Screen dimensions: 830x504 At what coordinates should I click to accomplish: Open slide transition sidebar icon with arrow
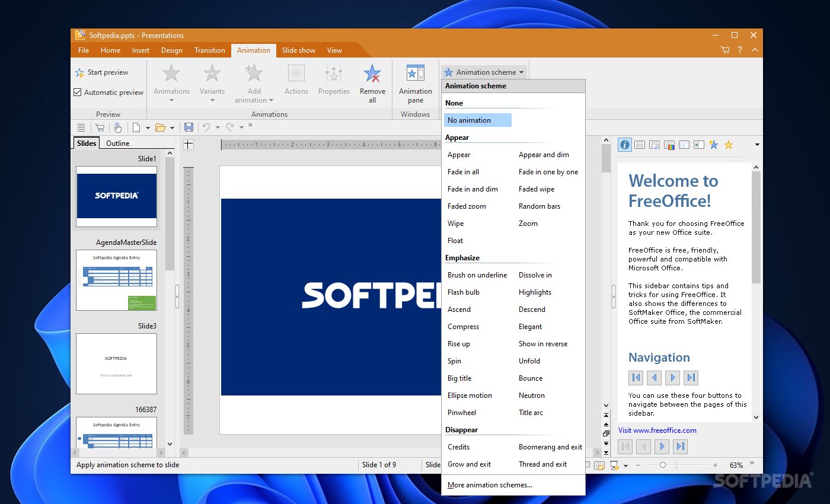tap(699, 145)
